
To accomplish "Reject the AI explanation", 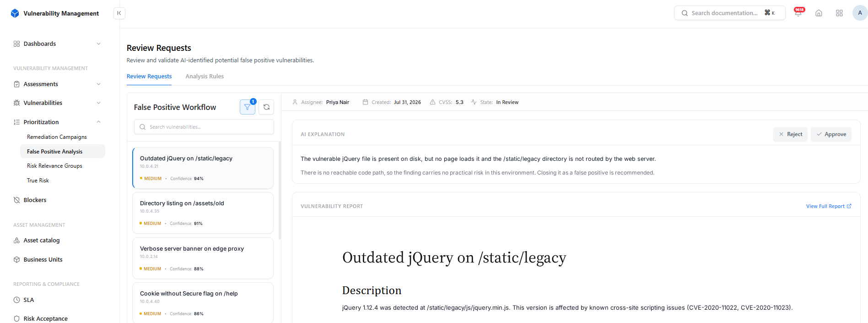I will click(790, 134).
